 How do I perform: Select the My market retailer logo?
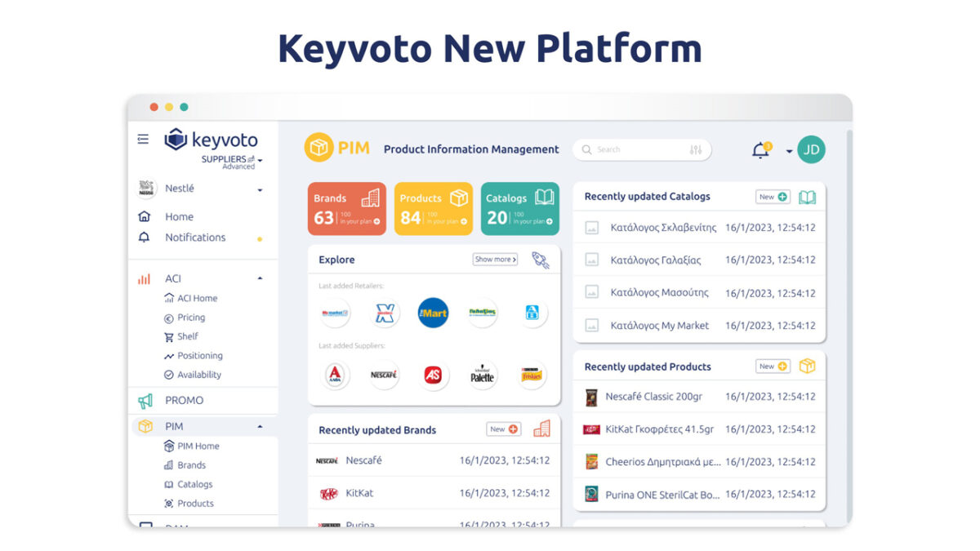pos(335,313)
